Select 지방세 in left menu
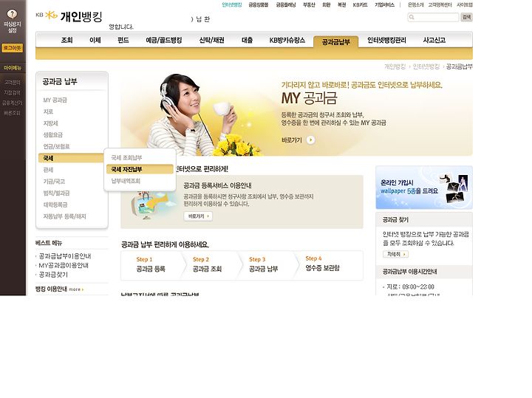Screen dimensions: 532x398 pyautogui.click(x=50, y=123)
